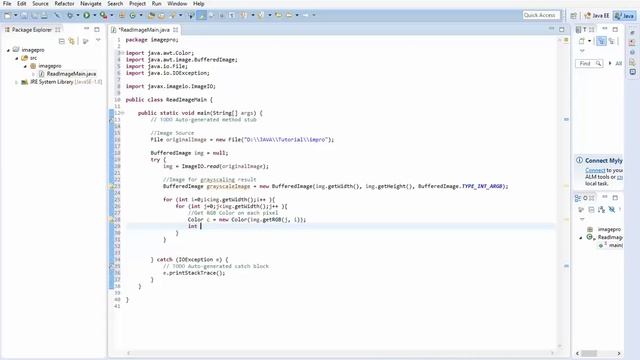Select the ReadImageMain.java file in tree
This screenshot has width=640, height=360.
[x=67, y=74]
